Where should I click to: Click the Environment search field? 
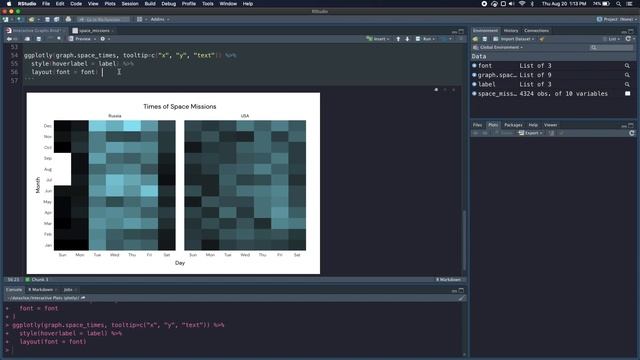(611, 48)
